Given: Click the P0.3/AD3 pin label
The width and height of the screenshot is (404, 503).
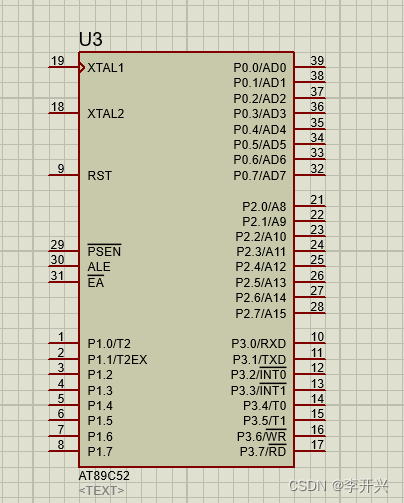Looking at the screenshot, I should (260, 114).
